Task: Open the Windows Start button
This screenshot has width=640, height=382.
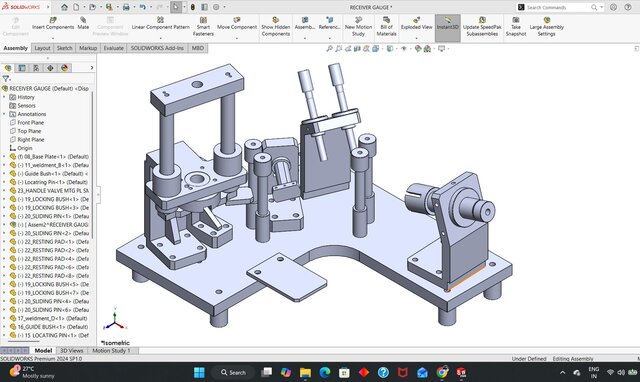Action: (x=199, y=372)
